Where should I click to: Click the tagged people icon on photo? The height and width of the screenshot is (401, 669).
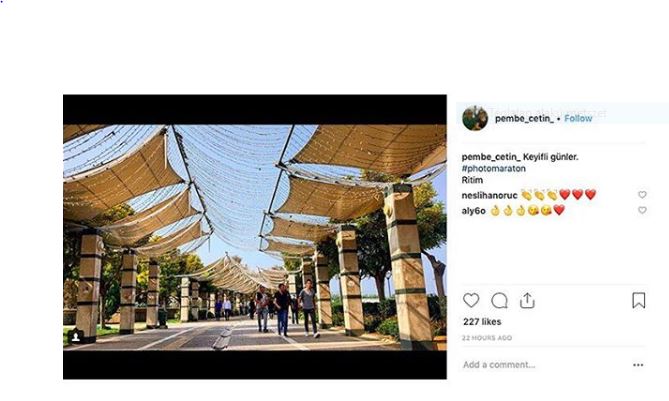coord(76,337)
